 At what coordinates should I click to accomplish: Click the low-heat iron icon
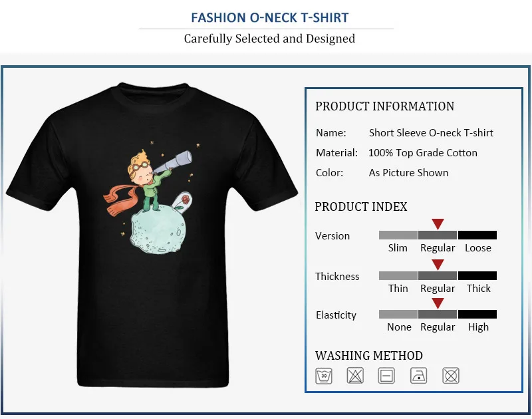click(419, 376)
